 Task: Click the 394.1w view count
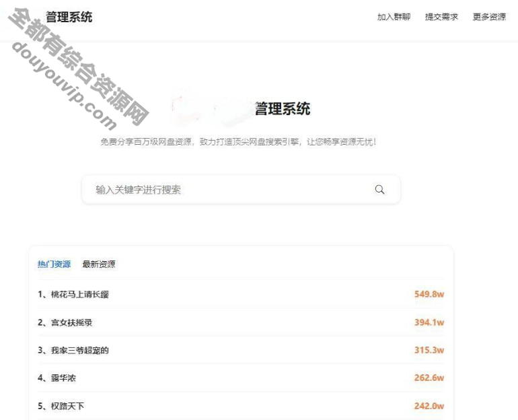pyautogui.click(x=429, y=322)
